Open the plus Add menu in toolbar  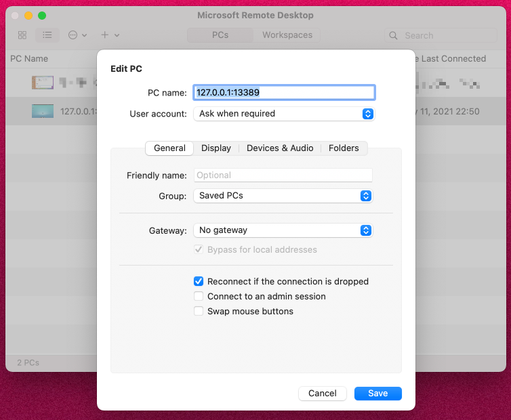[110, 35]
